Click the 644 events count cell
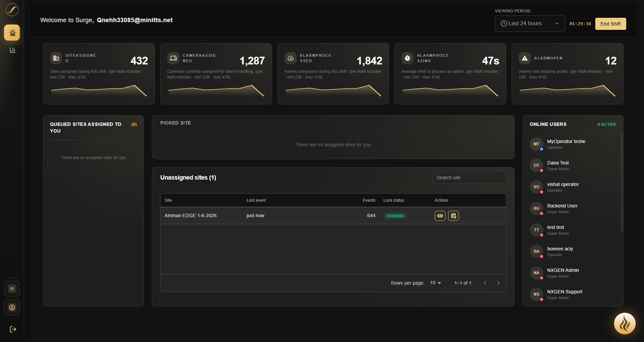The image size is (644, 342). (x=371, y=215)
